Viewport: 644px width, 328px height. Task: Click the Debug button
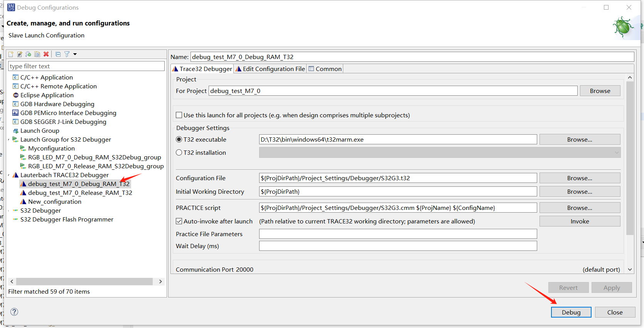pyautogui.click(x=571, y=312)
